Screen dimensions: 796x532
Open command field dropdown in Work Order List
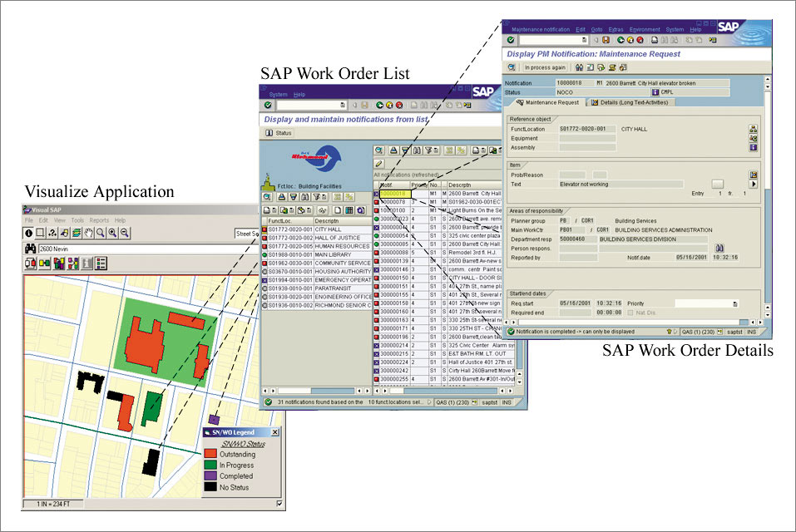[342, 105]
